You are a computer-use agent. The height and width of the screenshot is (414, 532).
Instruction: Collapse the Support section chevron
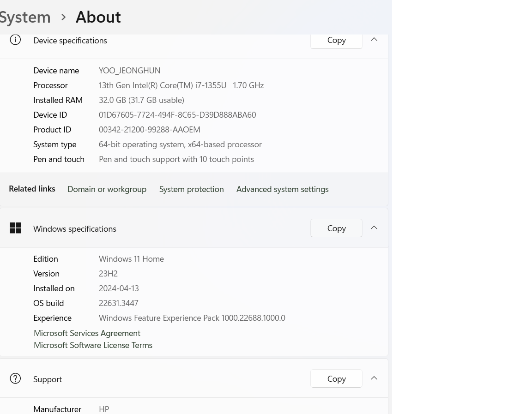(374, 378)
